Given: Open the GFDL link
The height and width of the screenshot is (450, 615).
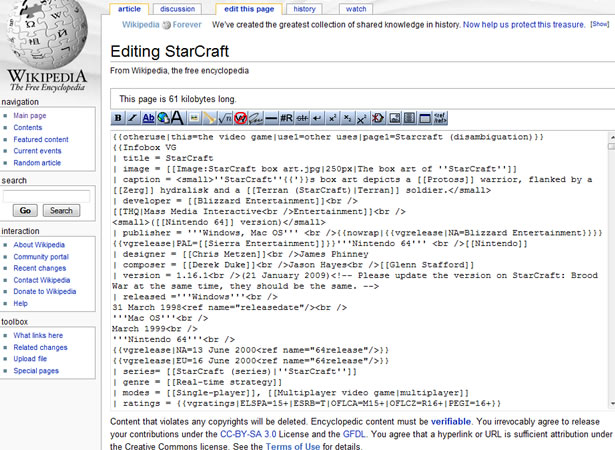Looking at the screenshot, I should [354, 434].
